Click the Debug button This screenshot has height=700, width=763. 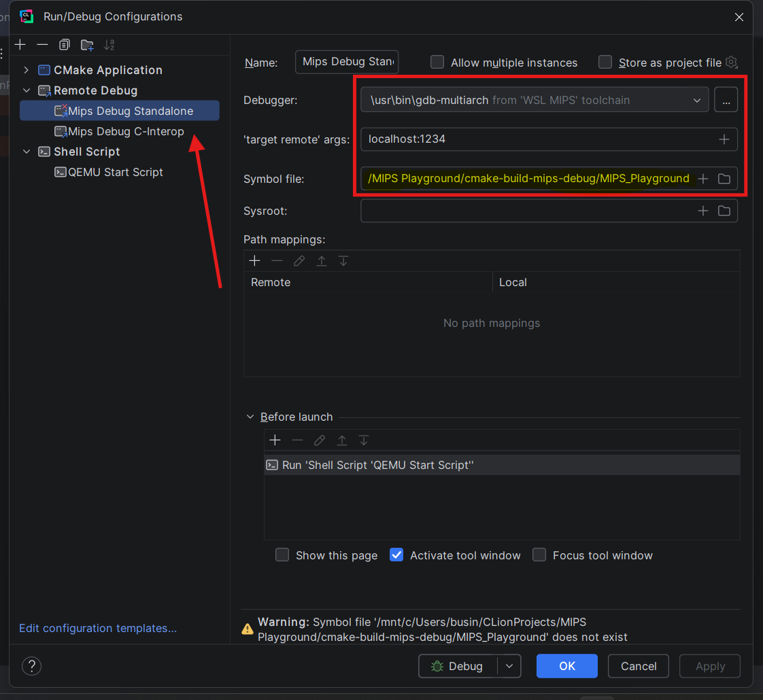pos(458,666)
